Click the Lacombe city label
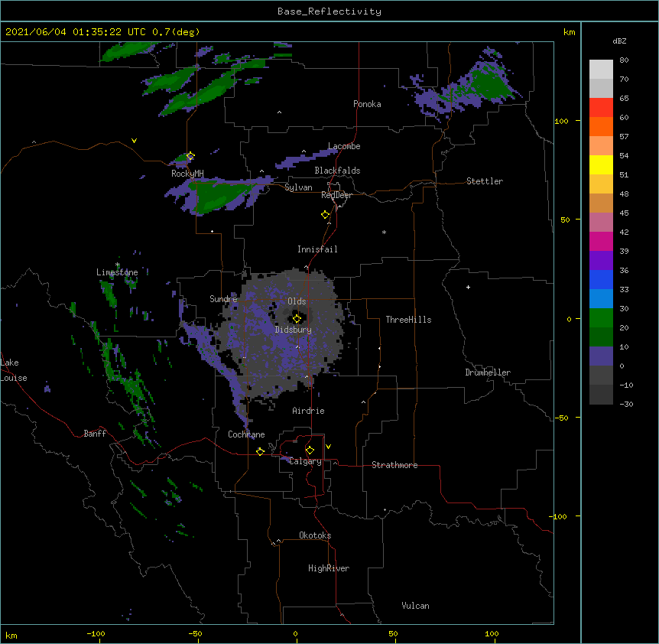This screenshot has width=659, height=644. [344, 146]
